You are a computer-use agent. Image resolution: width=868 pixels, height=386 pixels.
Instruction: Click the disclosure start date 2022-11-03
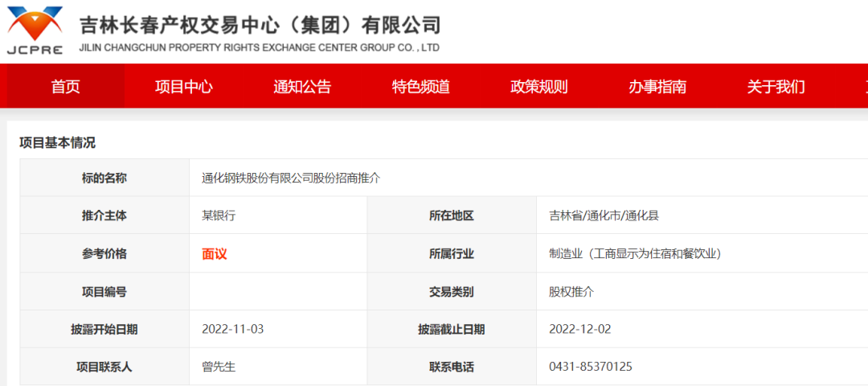[x=232, y=329]
